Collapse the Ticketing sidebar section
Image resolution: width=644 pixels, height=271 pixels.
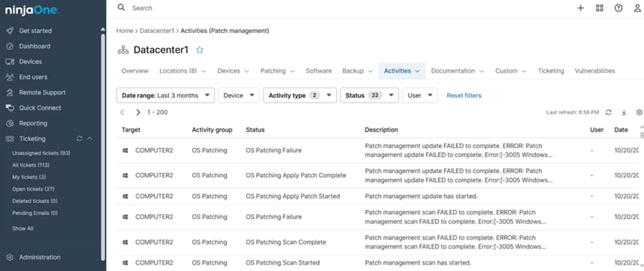pos(90,139)
